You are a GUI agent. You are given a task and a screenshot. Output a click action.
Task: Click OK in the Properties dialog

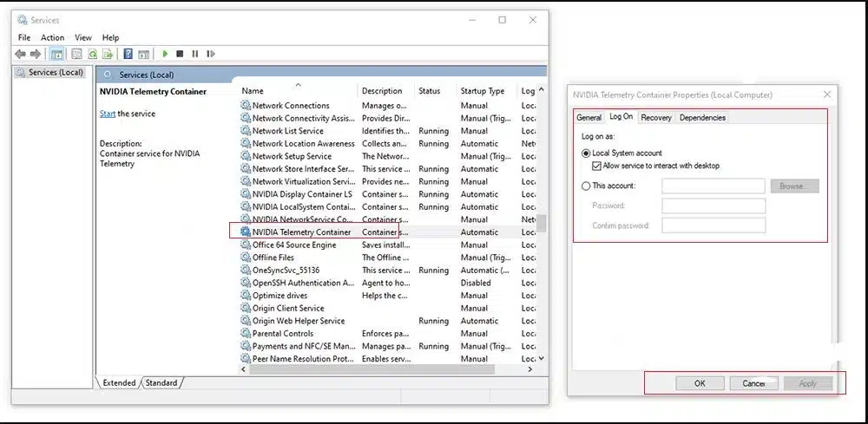coord(700,383)
